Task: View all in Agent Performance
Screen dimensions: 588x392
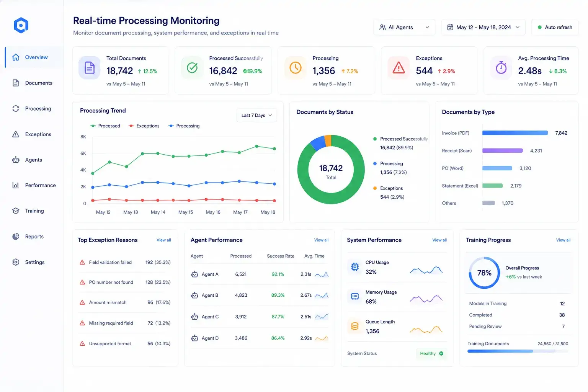Action: click(x=321, y=240)
